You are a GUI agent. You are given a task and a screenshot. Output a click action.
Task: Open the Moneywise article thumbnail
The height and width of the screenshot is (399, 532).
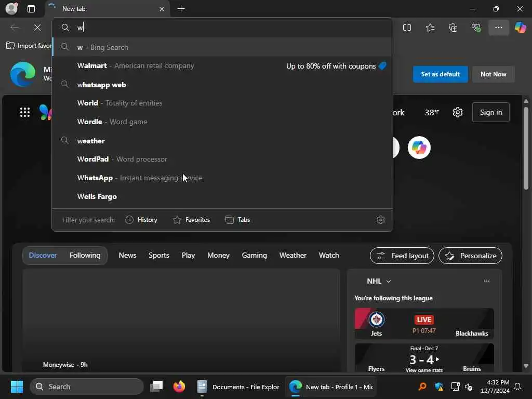pos(181,321)
